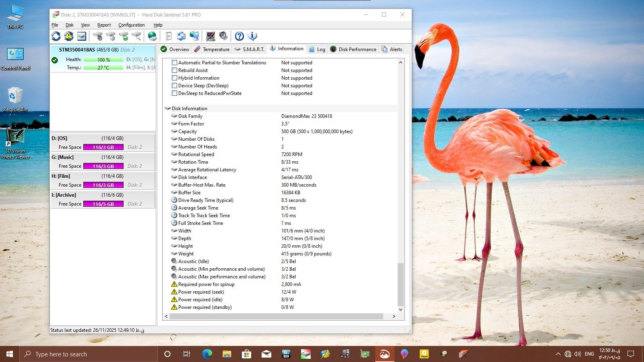Open the blue help question mark icon
The height and width of the screenshot is (362, 644).
point(239,36)
